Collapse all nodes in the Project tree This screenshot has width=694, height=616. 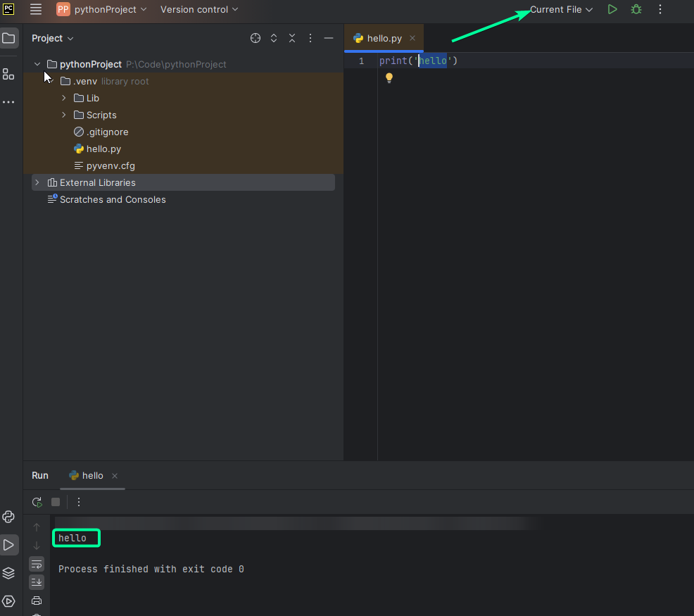[x=291, y=38]
